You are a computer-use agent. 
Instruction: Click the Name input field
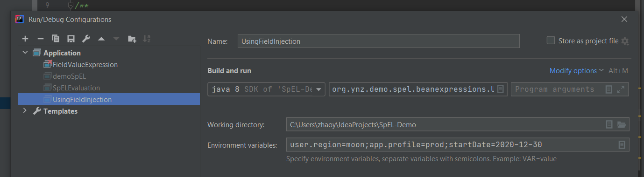[378, 41]
